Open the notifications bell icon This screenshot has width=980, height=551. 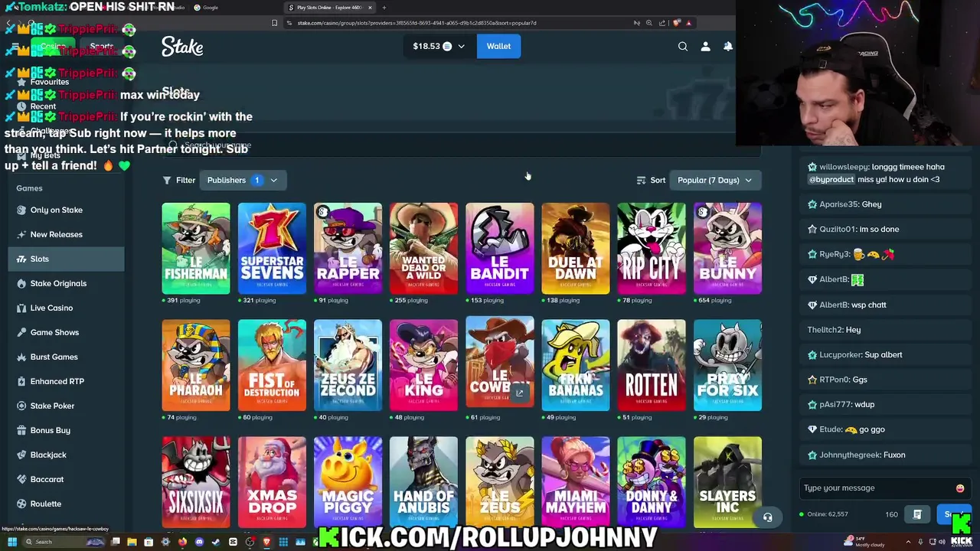[728, 47]
